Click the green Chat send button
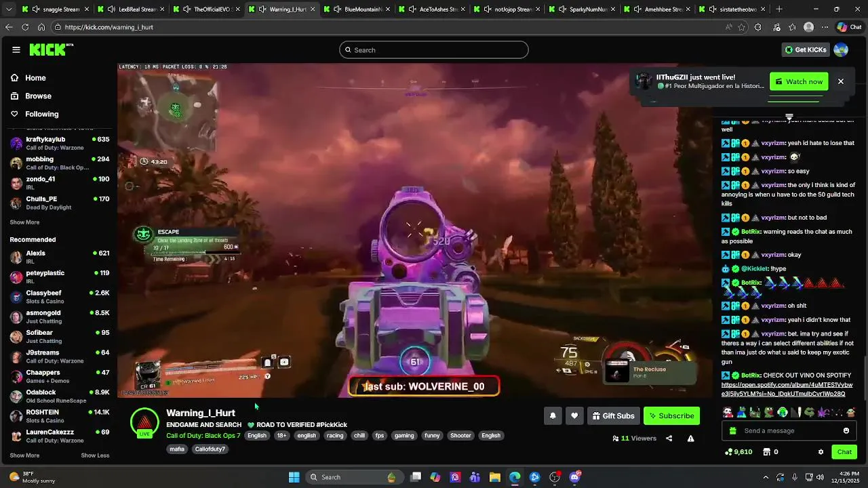Viewport: 868px width, 488px height. pyautogui.click(x=844, y=452)
